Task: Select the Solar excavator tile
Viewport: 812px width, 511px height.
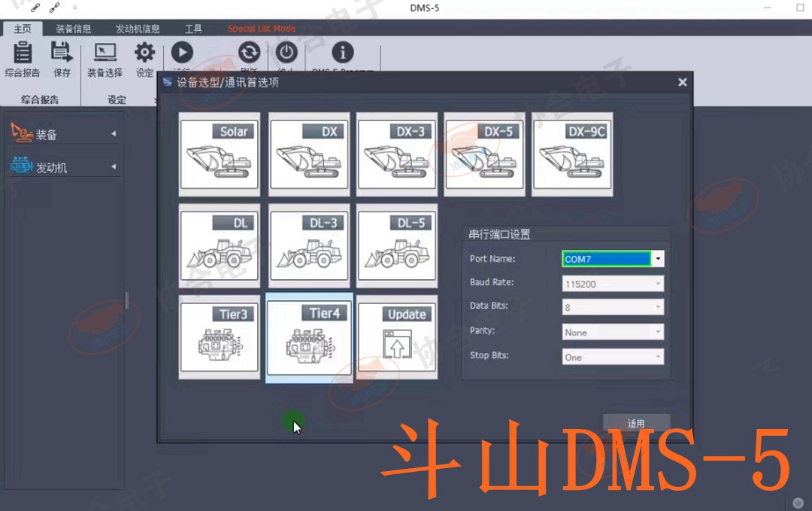Action: (220, 154)
